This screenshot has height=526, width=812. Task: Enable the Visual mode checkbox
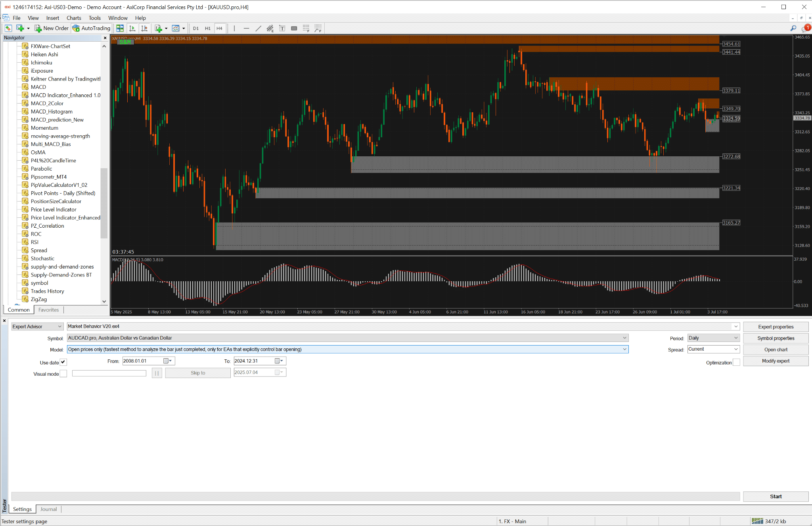click(63, 374)
